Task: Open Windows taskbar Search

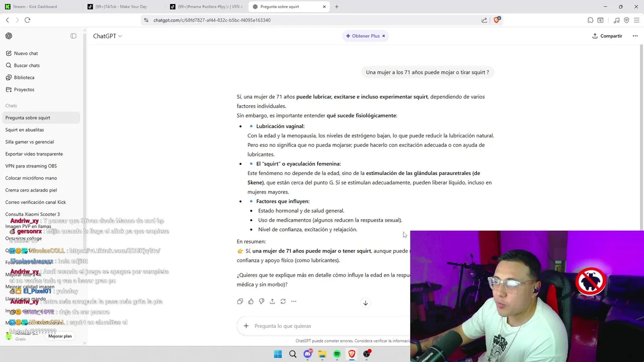Action: 293,354
